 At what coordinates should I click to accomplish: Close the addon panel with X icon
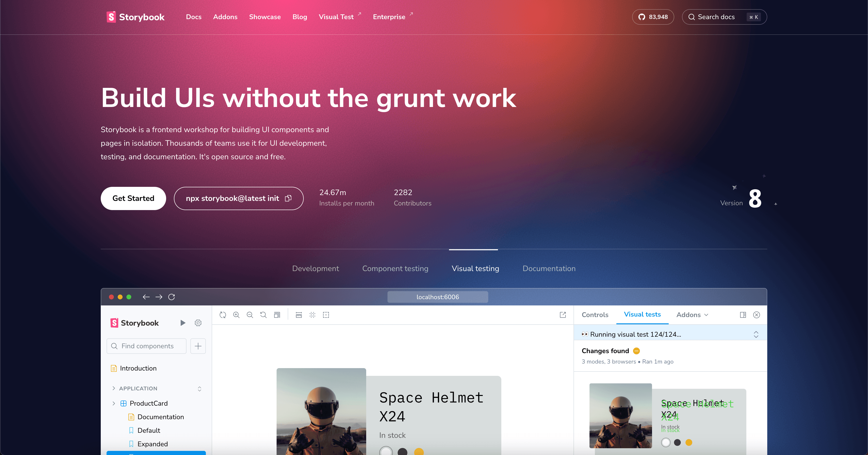(756, 315)
